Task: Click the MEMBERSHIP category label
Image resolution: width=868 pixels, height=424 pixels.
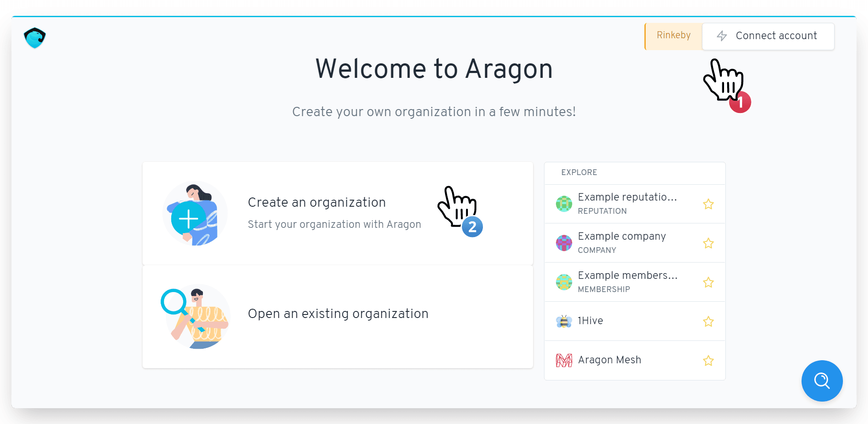Action: tap(604, 289)
